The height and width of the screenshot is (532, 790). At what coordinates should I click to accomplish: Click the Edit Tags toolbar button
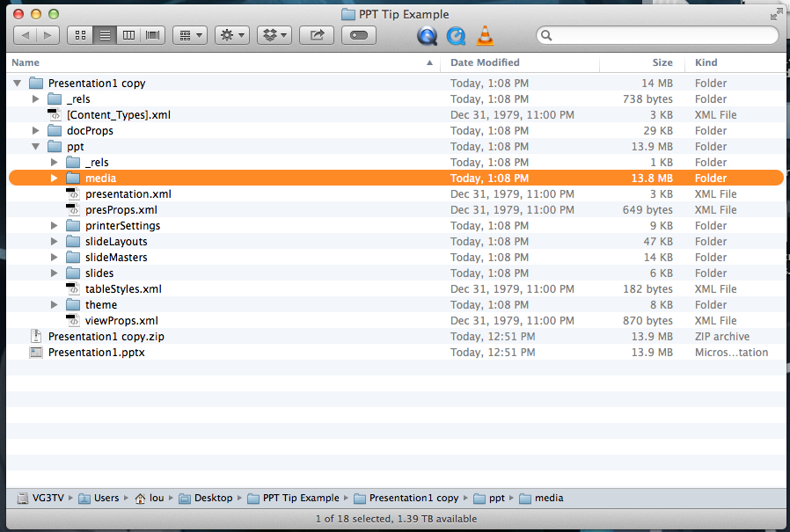click(x=359, y=35)
